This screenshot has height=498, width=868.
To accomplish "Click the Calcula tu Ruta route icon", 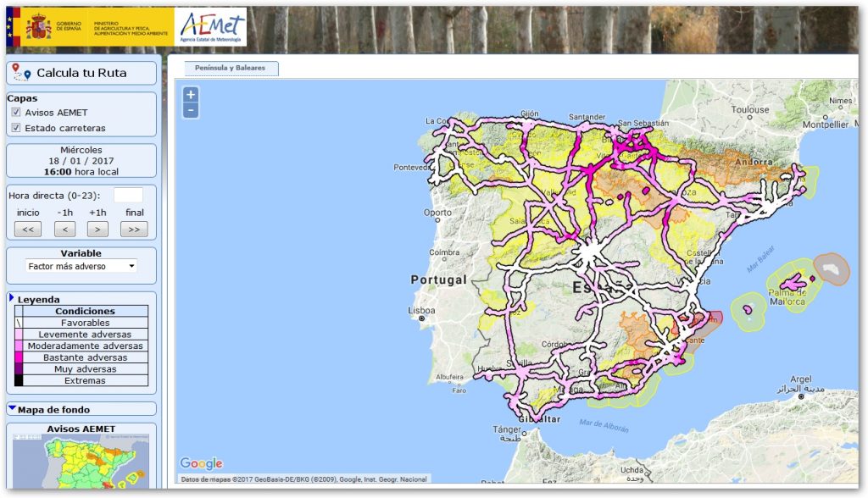I will click(x=21, y=73).
